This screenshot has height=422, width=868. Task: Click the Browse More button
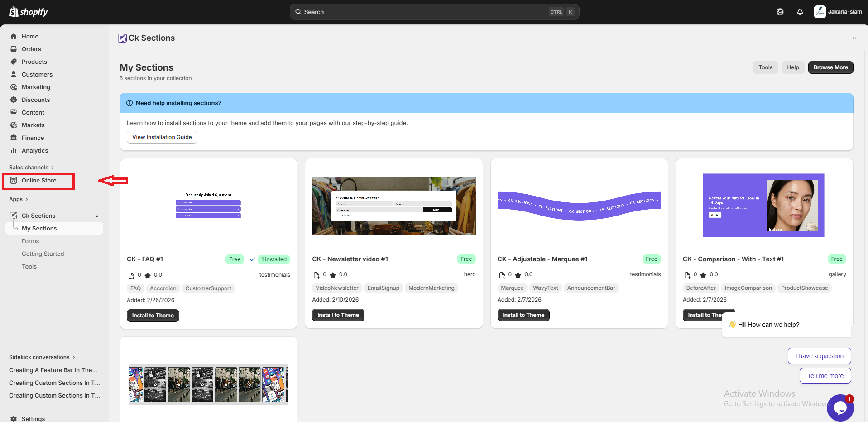830,67
